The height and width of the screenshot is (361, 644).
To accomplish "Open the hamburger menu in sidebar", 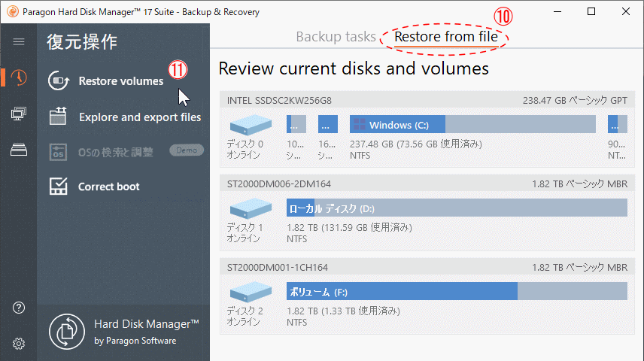I will tap(19, 42).
